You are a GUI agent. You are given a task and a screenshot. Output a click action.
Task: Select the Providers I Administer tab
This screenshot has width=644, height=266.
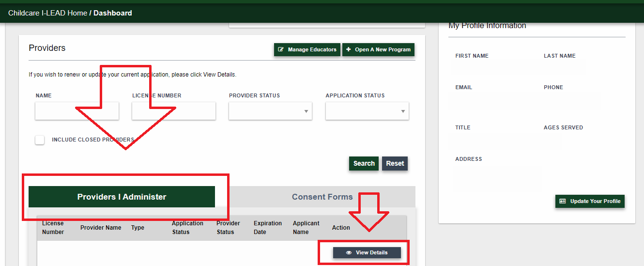click(x=122, y=197)
